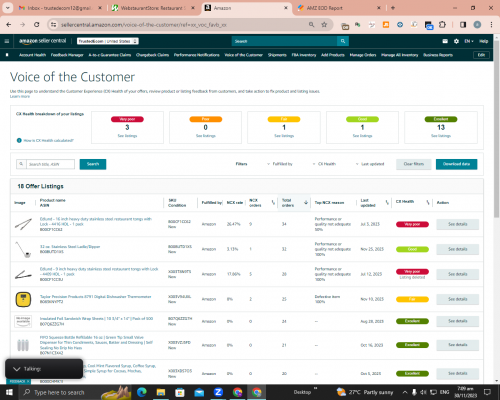Open Chrome three-dot menu

point(491,25)
